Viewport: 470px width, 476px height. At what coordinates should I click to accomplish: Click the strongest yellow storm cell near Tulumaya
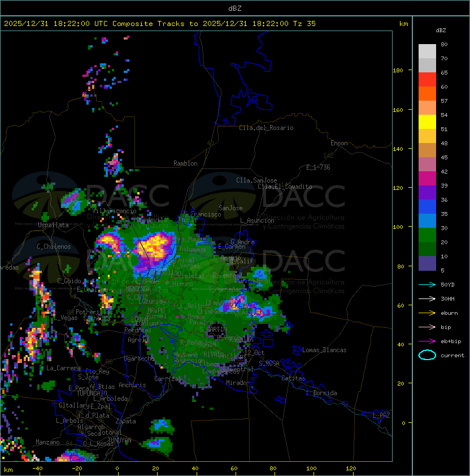click(x=154, y=246)
